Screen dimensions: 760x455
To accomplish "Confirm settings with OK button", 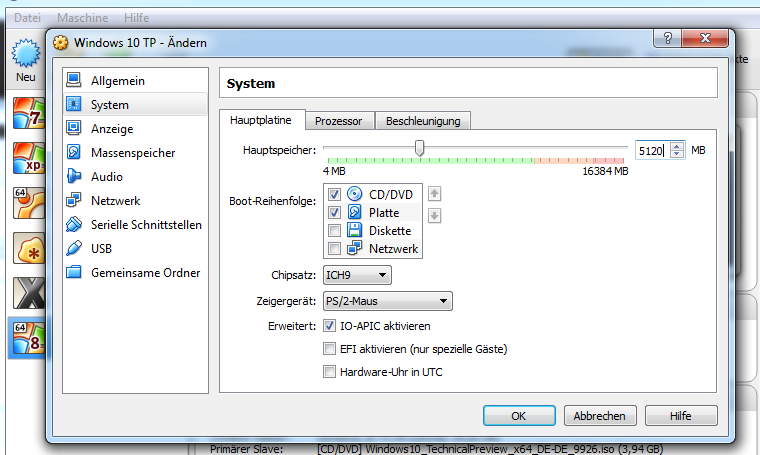I will coord(519,416).
